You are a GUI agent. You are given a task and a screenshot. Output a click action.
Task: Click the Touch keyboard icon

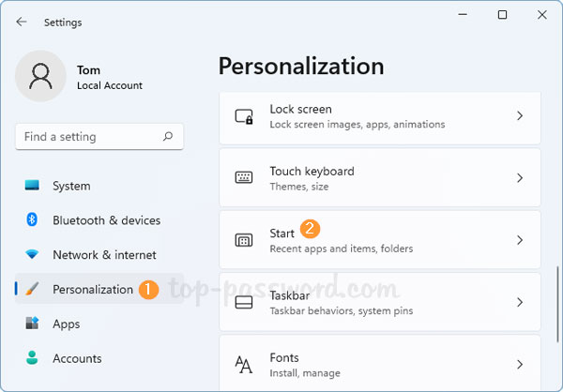pos(244,178)
